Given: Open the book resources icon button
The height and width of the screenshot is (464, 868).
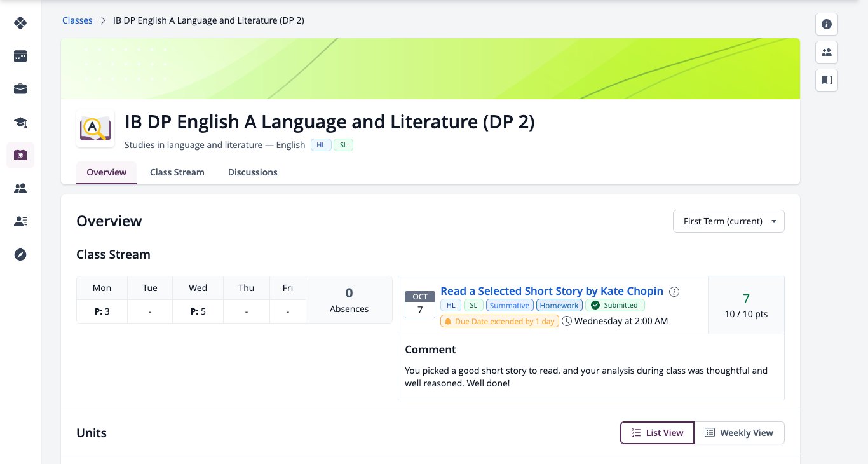Looking at the screenshot, I should (827, 80).
